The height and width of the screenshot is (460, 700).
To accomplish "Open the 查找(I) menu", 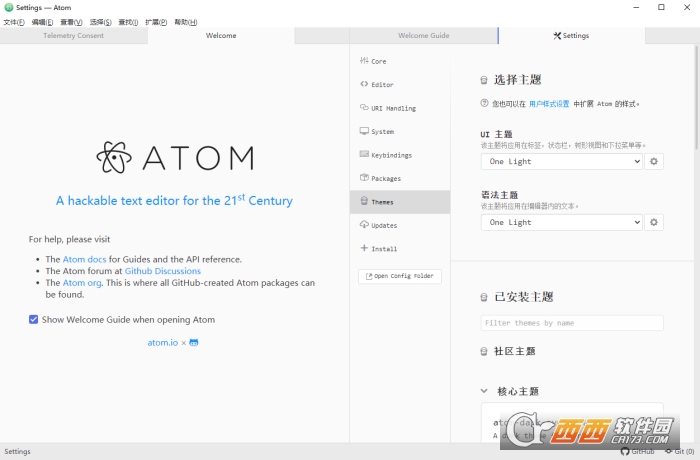I will pos(128,22).
